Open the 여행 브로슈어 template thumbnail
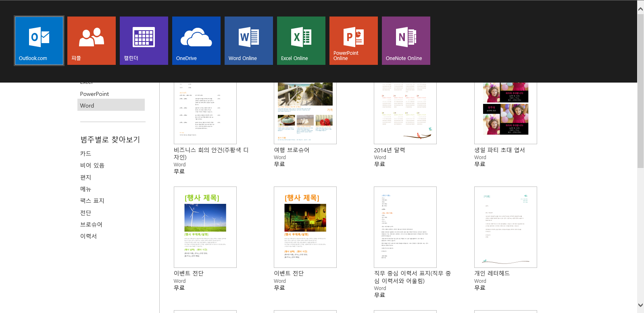Screen dimensions: 644x313 [305, 113]
